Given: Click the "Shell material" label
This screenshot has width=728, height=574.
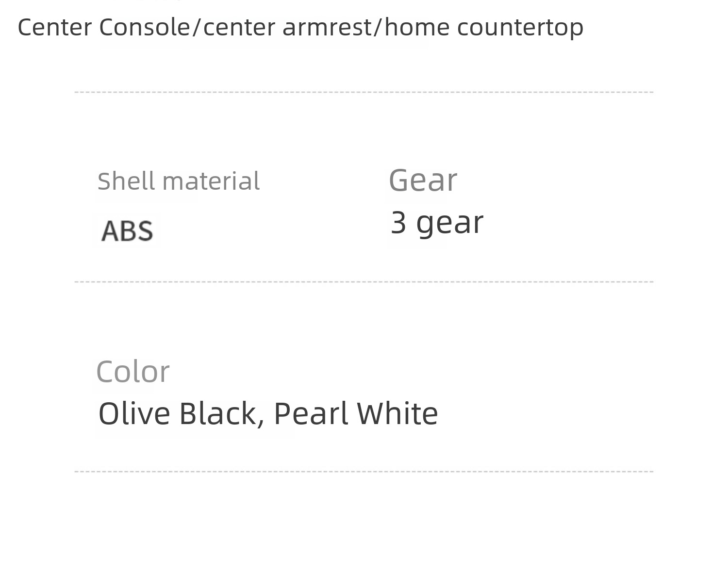Looking at the screenshot, I should click(179, 181).
